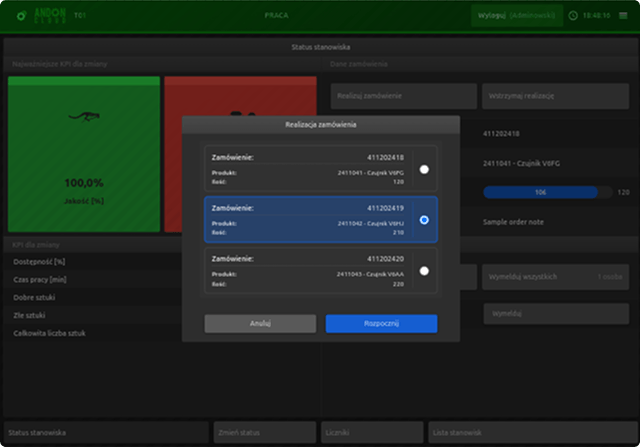This screenshot has width=640, height=447.
Task: Click Najważniejsze KPI dla zmiany header
Action: tap(60, 64)
